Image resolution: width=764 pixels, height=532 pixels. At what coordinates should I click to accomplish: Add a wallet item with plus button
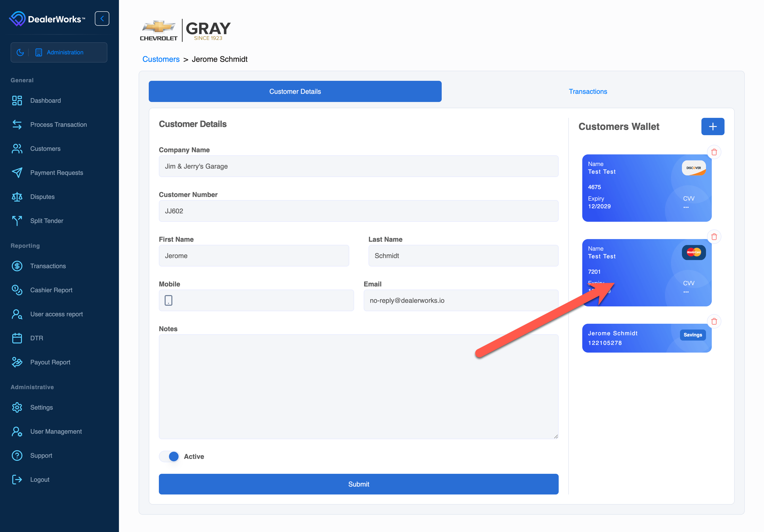pos(712,126)
